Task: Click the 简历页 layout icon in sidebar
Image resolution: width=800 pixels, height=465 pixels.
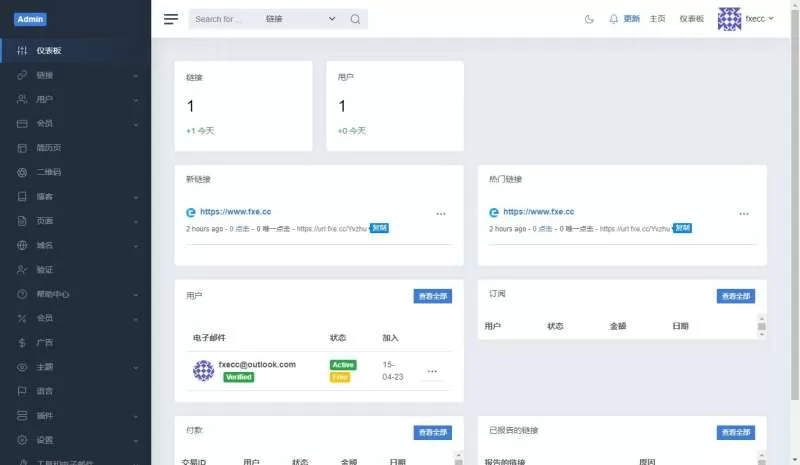Action: pyautogui.click(x=22, y=148)
